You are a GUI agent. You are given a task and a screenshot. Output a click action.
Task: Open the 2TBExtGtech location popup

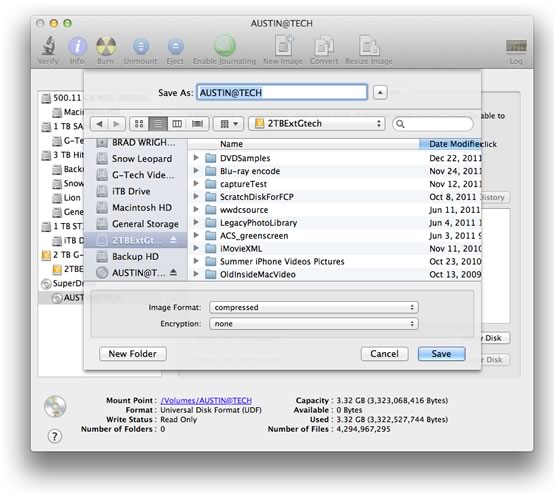click(317, 124)
